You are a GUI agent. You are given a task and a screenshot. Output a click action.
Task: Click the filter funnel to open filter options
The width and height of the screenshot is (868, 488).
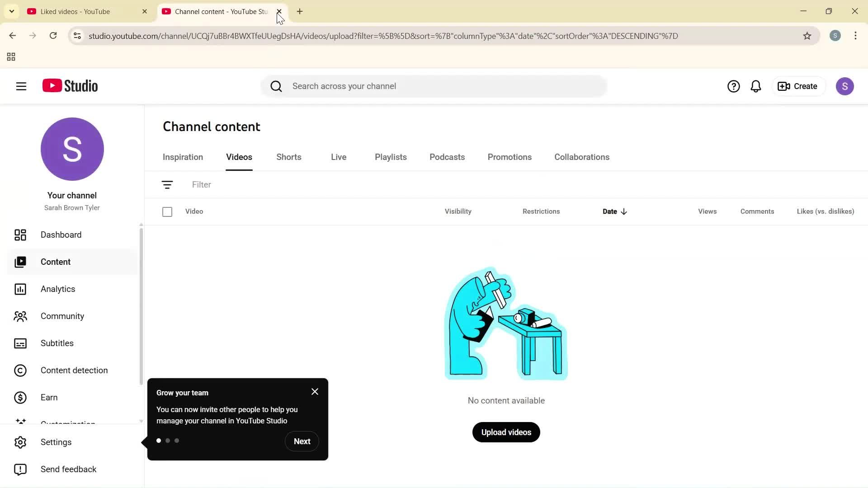(167, 184)
